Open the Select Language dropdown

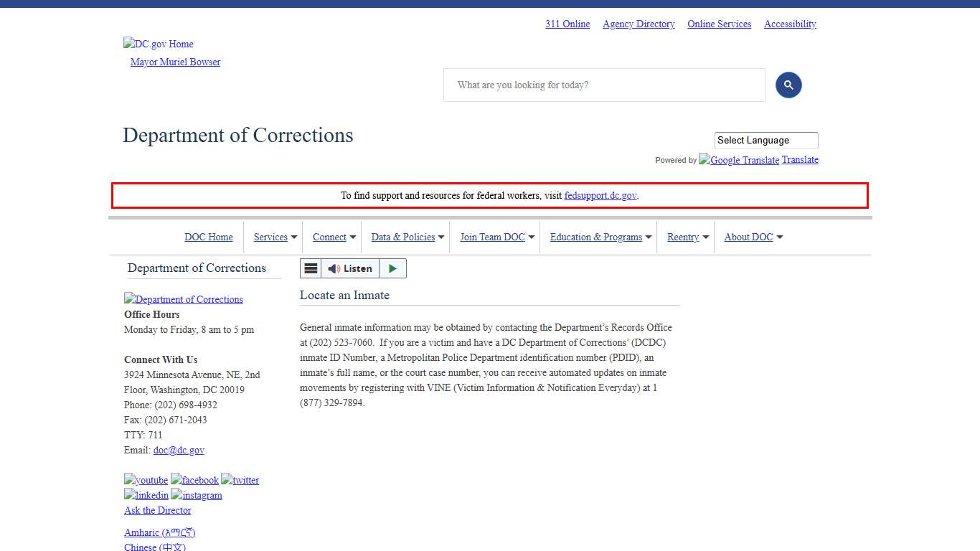765,141
